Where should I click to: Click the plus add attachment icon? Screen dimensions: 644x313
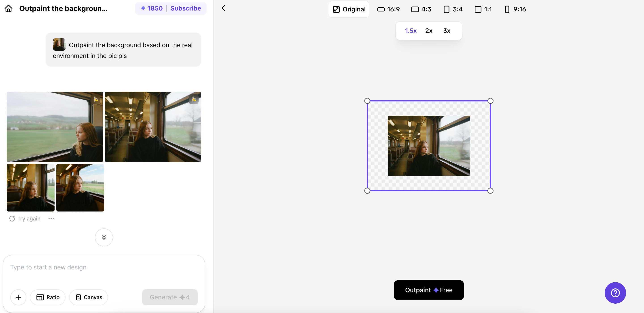(18, 297)
